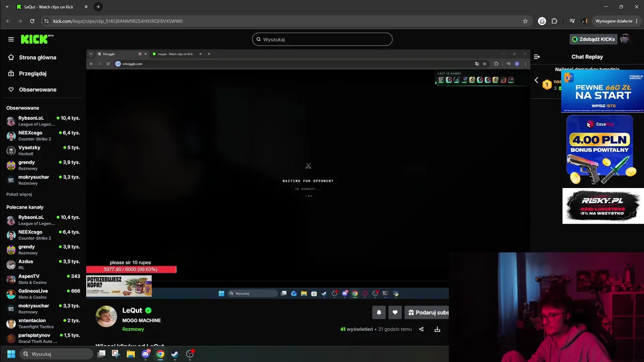Download the clip
Viewport: 644px width, 362px height.
pos(437,329)
